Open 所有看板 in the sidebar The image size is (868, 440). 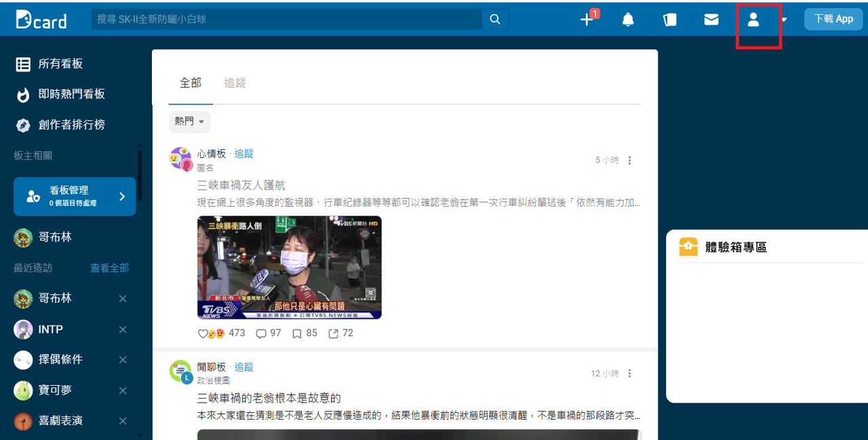coord(50,64)
